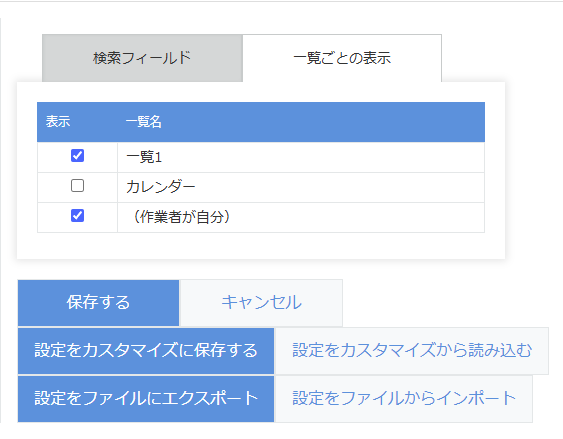Export settings via 設定をファイルにエクスポート
Image resolution: width=563 pixels, height=439 pixels.
(x=146, y=398)
